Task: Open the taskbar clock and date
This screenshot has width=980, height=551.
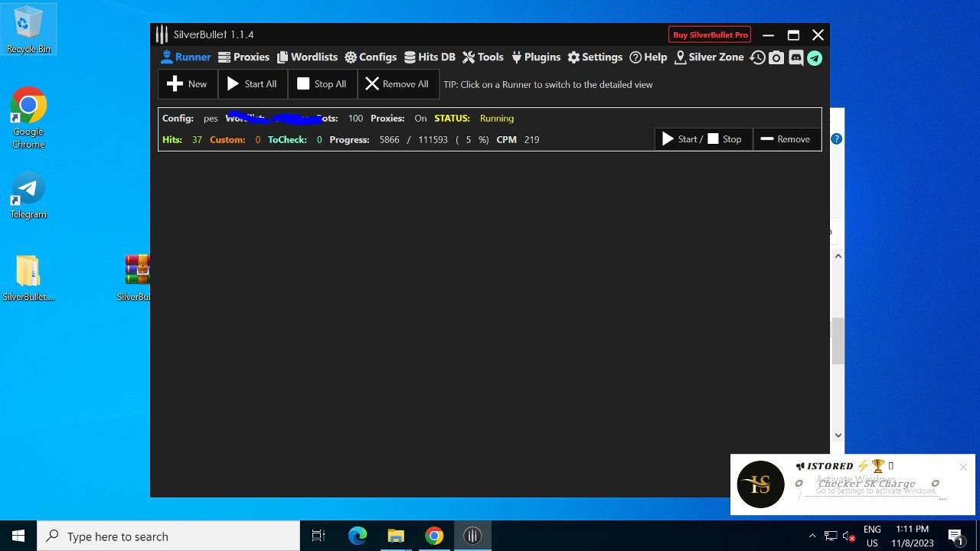Action: pyautogui.click(x=913, y=536)
